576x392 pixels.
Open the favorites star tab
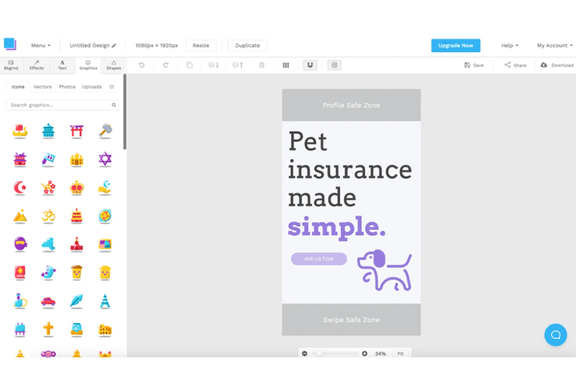(111, 87)
